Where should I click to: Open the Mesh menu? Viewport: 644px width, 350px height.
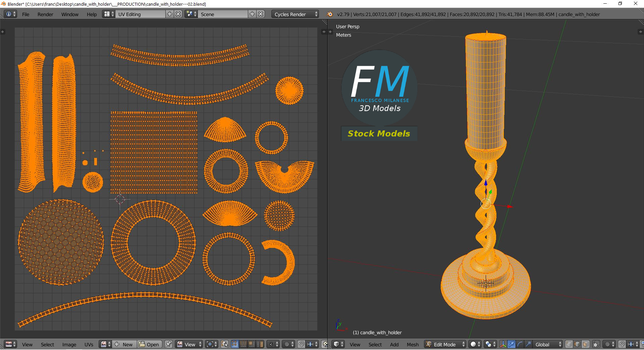413,345
